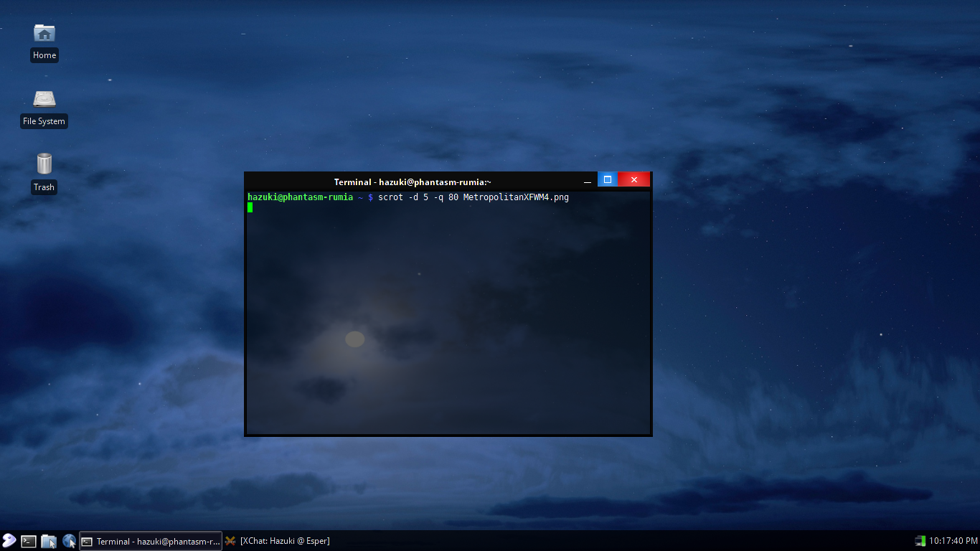Click the 10:17:40 PM clock
This screenshot has width=980, height=551.
[953, 541]
